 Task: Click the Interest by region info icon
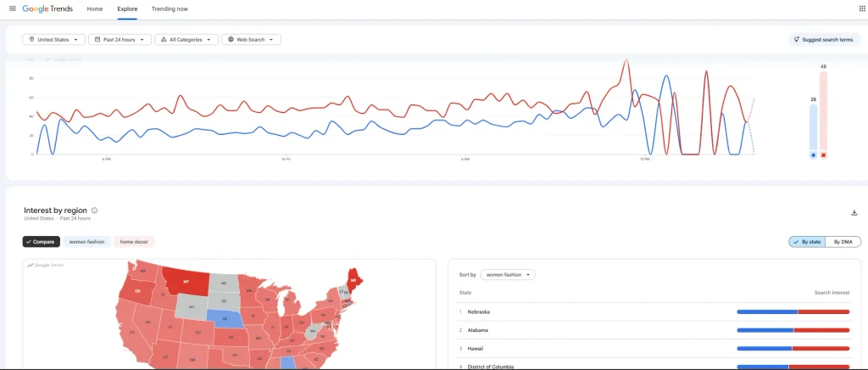pyautogui.click(x=94, y=210)
